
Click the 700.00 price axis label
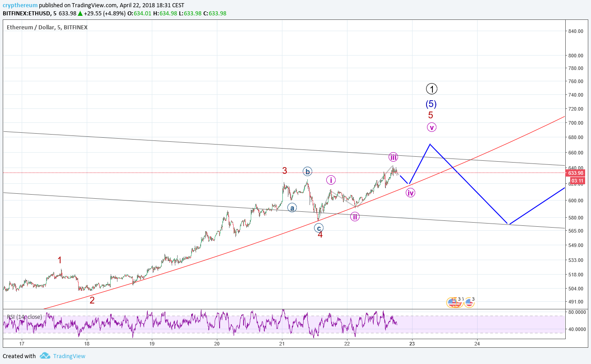coord(575,123)
